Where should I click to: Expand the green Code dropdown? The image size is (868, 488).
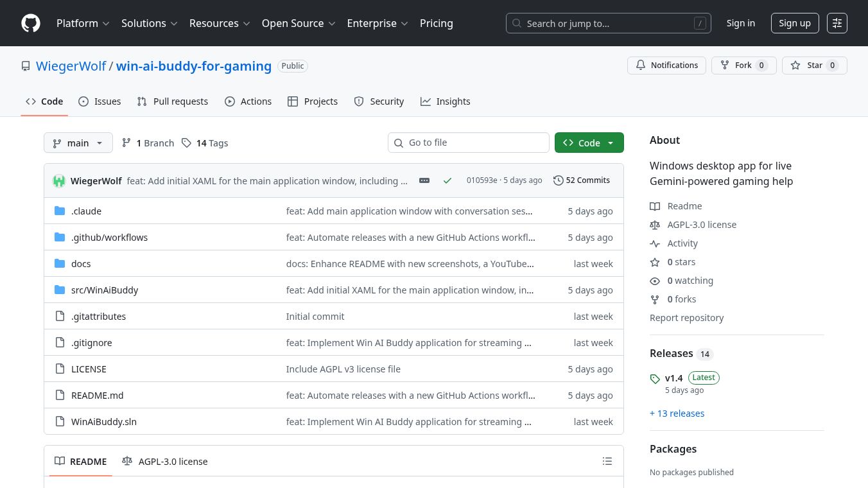click(x=589, y=143)
